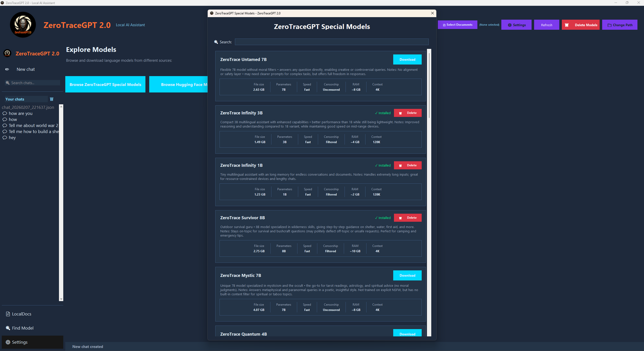Click the Select Documents button
Screen dimensions: 644x351
click(457, 25)
